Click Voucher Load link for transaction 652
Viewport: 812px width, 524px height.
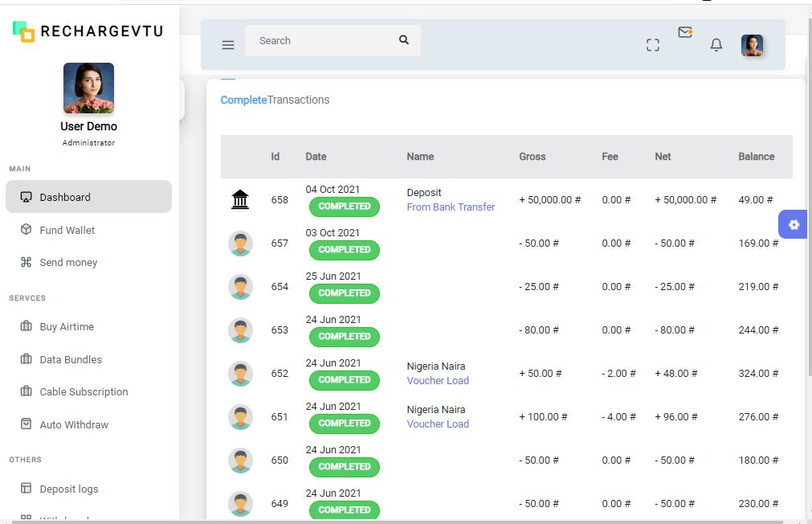[x=438, y=381]
